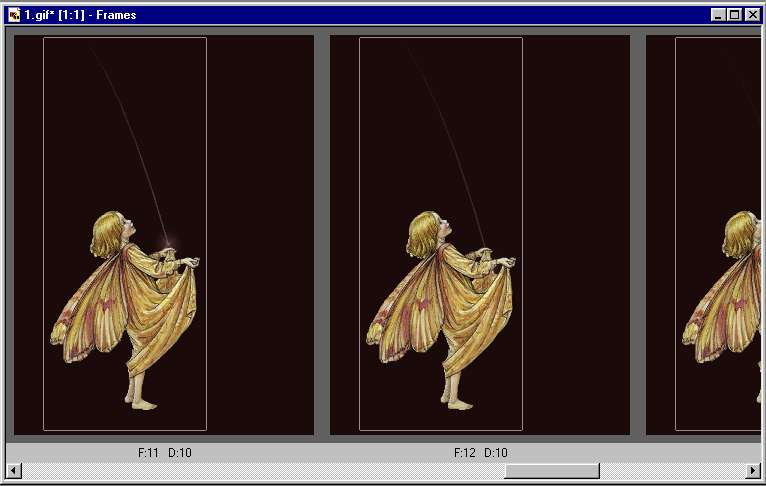Click the F:12 D:10 frame label
This screenshot has height=486, width=766.
pos(481,453)
